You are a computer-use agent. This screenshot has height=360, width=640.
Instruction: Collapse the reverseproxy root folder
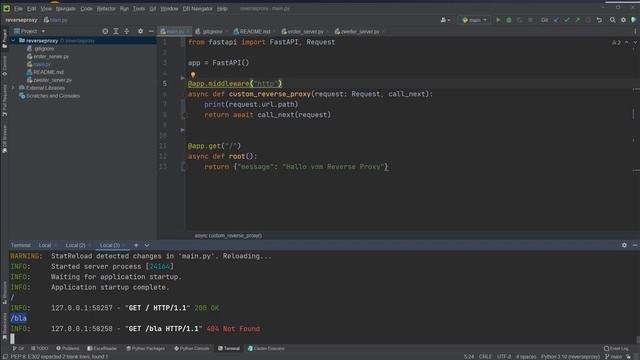coord(13,41)
